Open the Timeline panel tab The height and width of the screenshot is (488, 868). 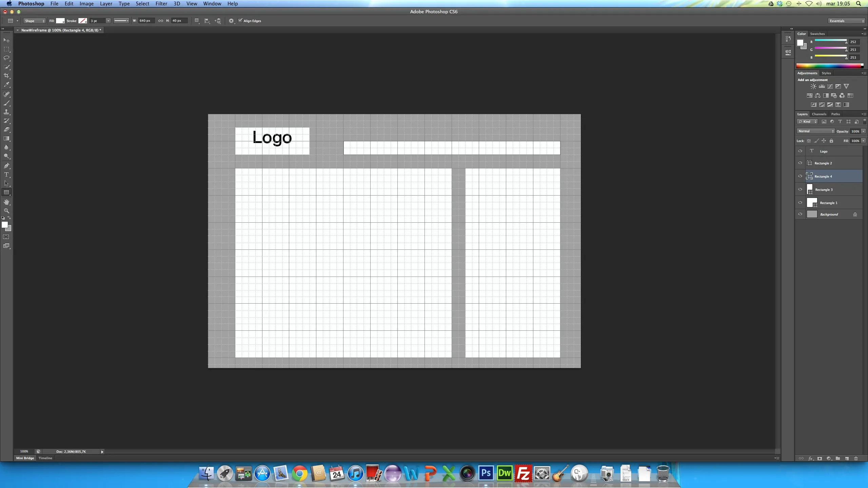[x=45, y=458]
